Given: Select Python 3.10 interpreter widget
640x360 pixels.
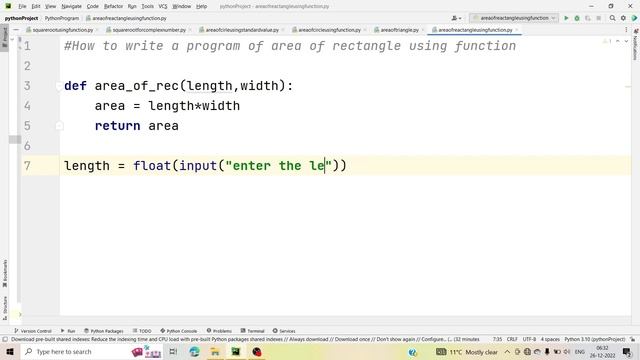Looking at the screenshot, I should (x=594, y=339).
